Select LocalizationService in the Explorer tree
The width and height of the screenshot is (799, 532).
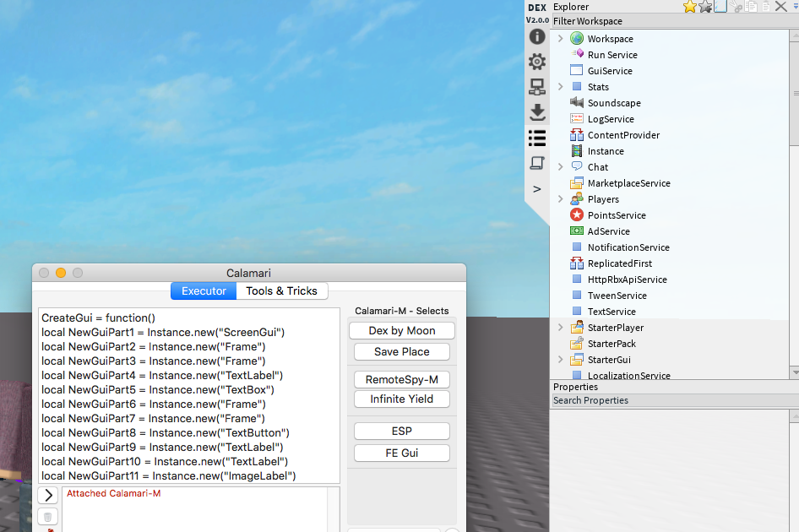[628, 375]
